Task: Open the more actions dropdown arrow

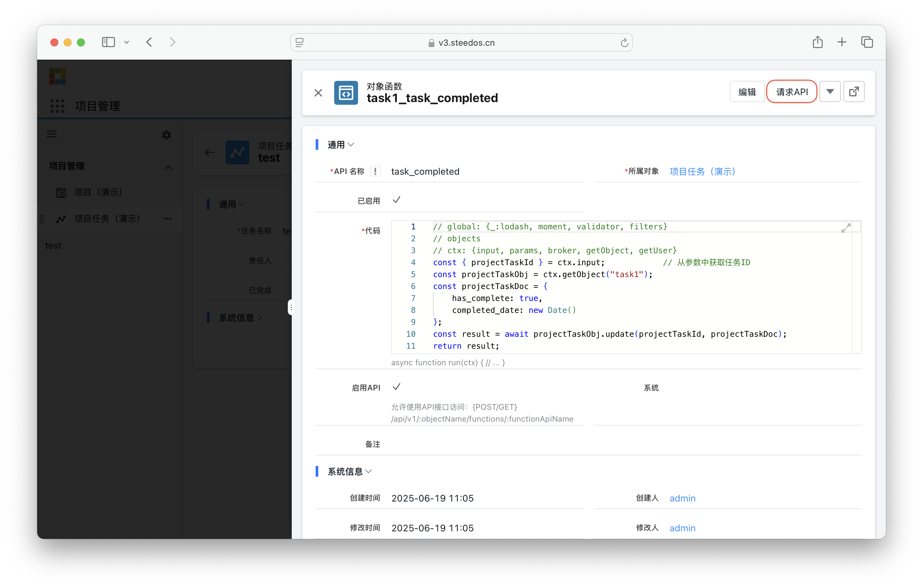Action: (x=830, y=91)
